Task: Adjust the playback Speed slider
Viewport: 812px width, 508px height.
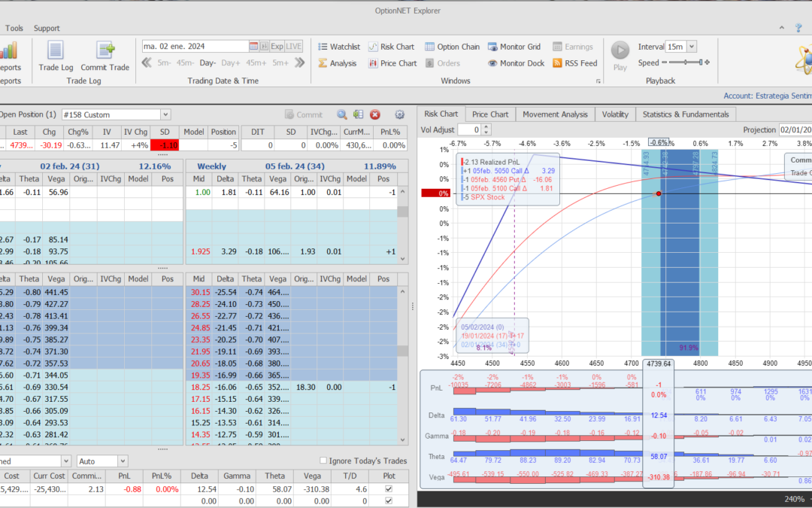Action: point(684,63)
